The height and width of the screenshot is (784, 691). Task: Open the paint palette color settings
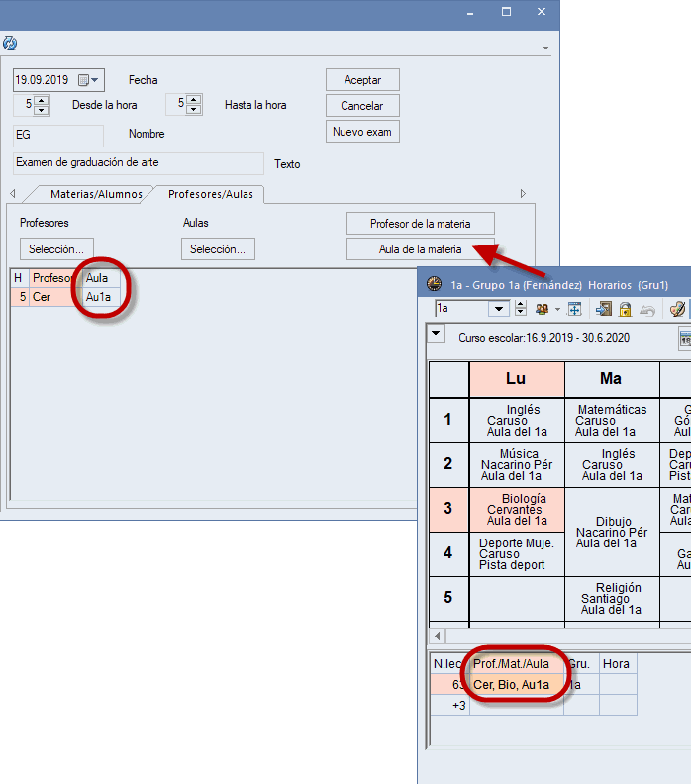(678, 309)
